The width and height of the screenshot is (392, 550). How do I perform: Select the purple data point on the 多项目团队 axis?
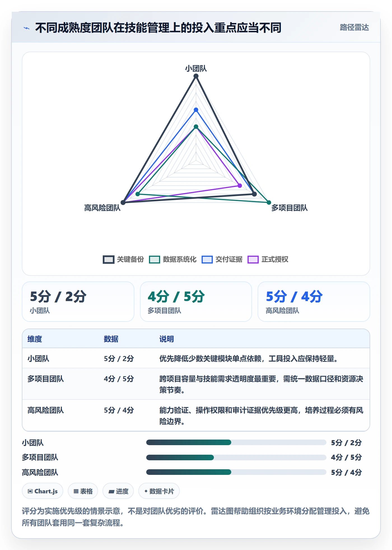click(x=240, y=186)
